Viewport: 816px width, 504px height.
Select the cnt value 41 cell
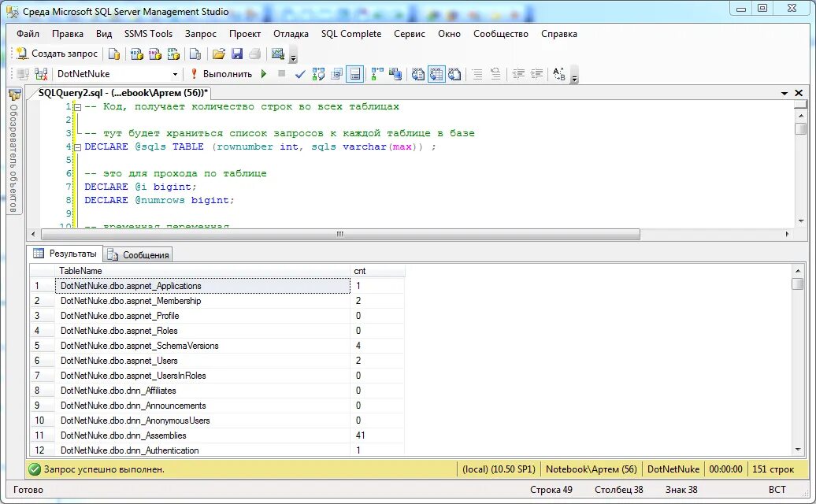pyautogui.click(x=377, y=435)
